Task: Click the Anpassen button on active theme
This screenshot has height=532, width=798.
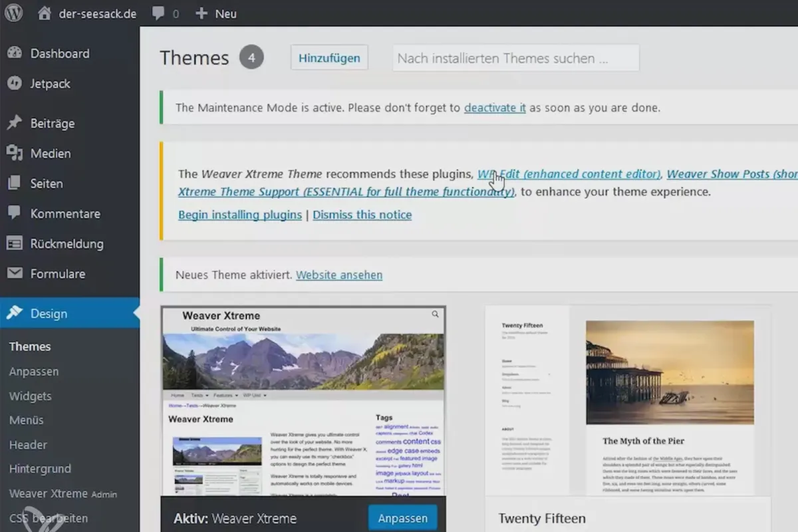Action: click(402, 518)
